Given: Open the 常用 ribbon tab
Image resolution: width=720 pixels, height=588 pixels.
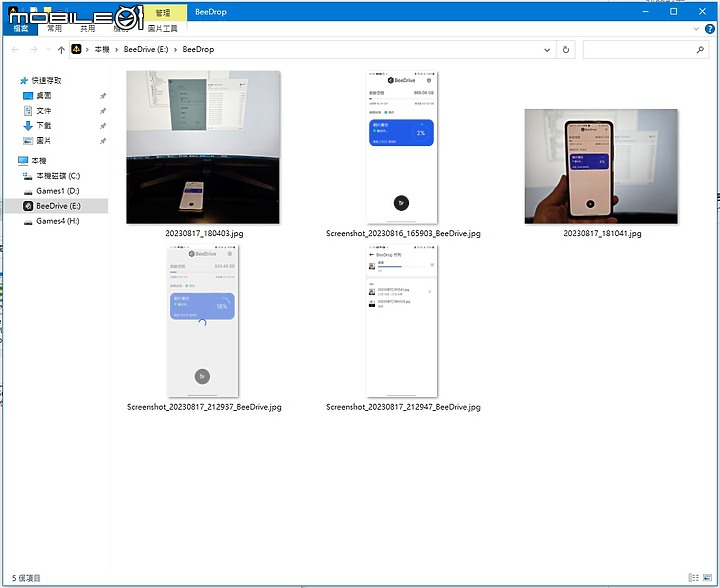Looking at the screenshot, I should pos(54,28).
